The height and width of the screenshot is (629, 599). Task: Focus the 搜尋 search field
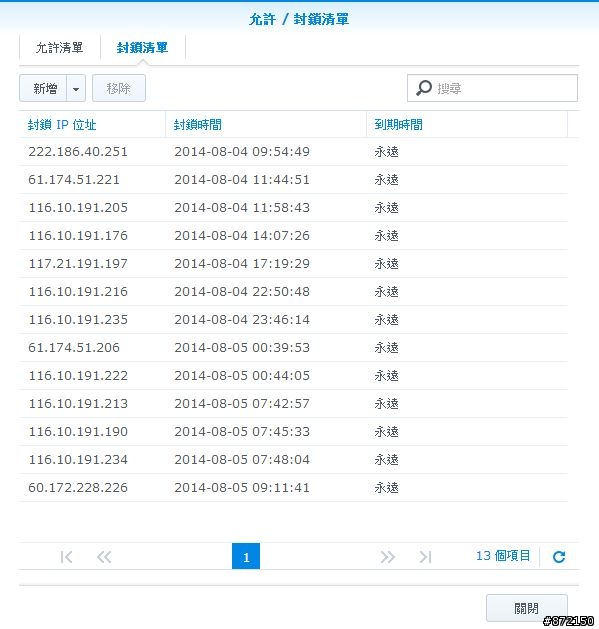pyautogui.click(x=492, y=88)
